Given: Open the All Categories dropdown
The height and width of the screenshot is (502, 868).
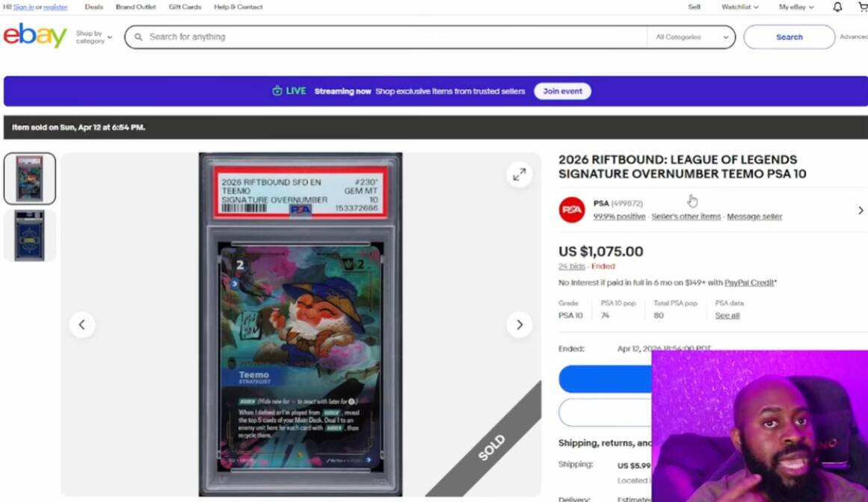Looking at the screenshot, I should 692,37.
